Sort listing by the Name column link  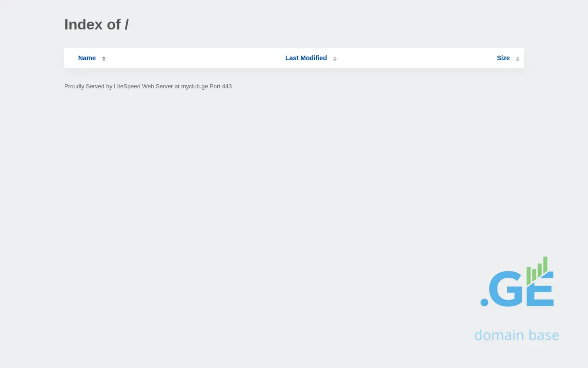87,58
